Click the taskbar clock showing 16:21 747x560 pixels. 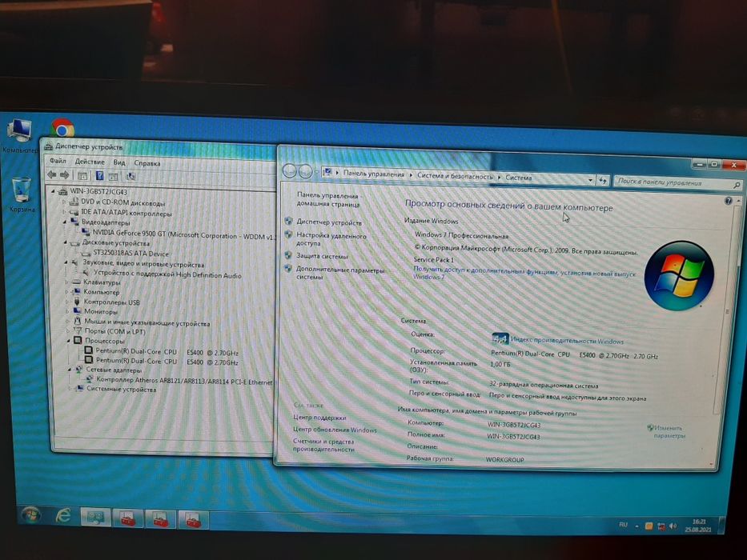tap(699, 526)
